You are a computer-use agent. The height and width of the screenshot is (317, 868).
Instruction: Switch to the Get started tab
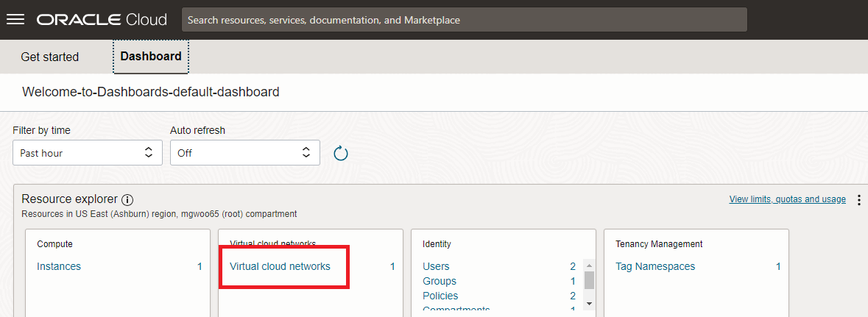pyautogui.click(x=49, y=57)
